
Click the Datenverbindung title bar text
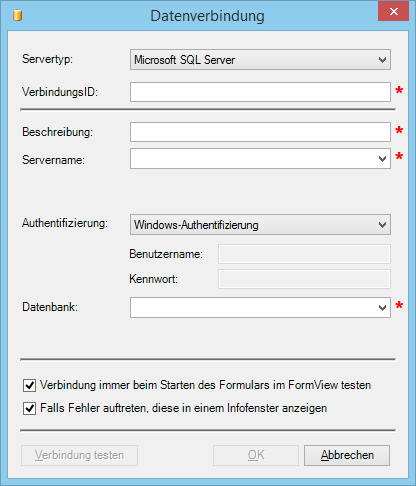coord(207,16)
